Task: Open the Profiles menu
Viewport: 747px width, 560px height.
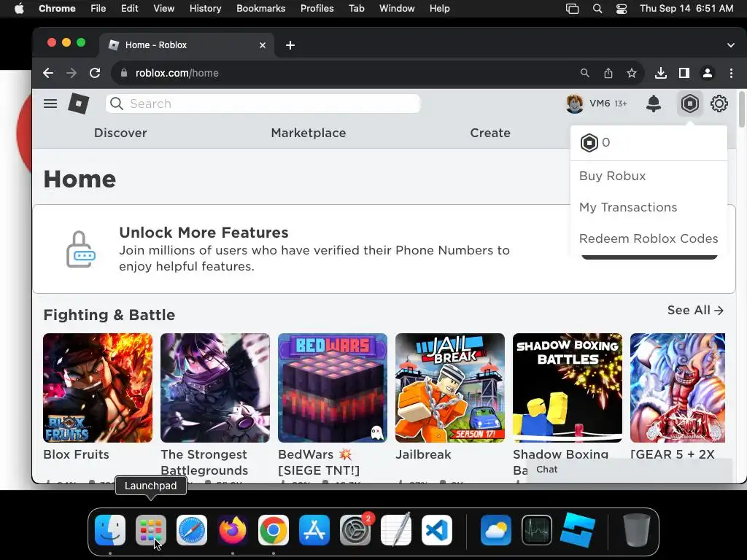Action: (317, 9)
